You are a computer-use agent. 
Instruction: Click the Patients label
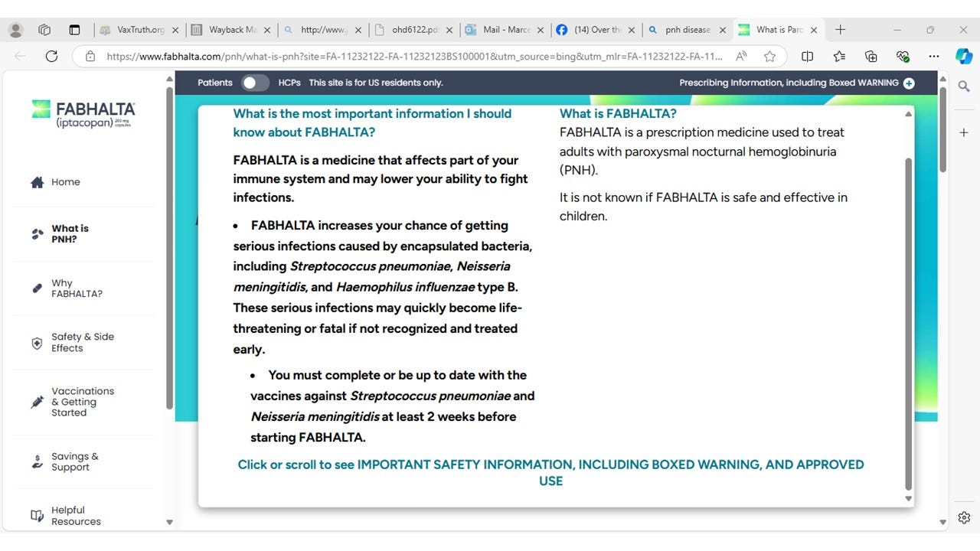(x=215, y=83)
